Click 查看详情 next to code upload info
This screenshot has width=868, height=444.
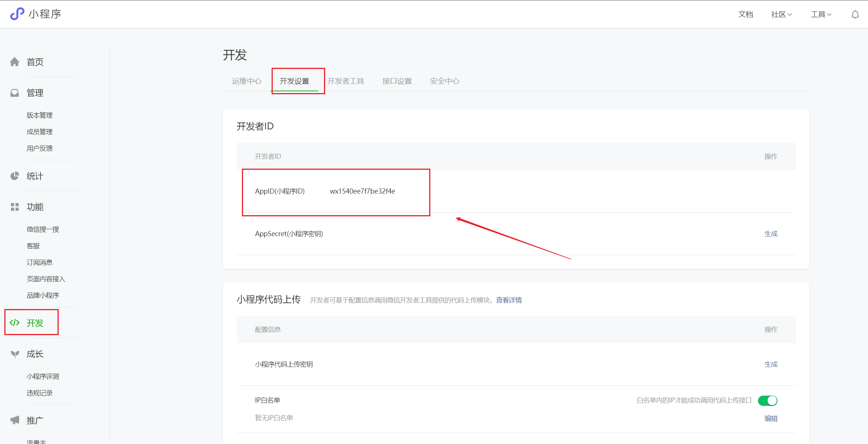click(x=509, y=300)
